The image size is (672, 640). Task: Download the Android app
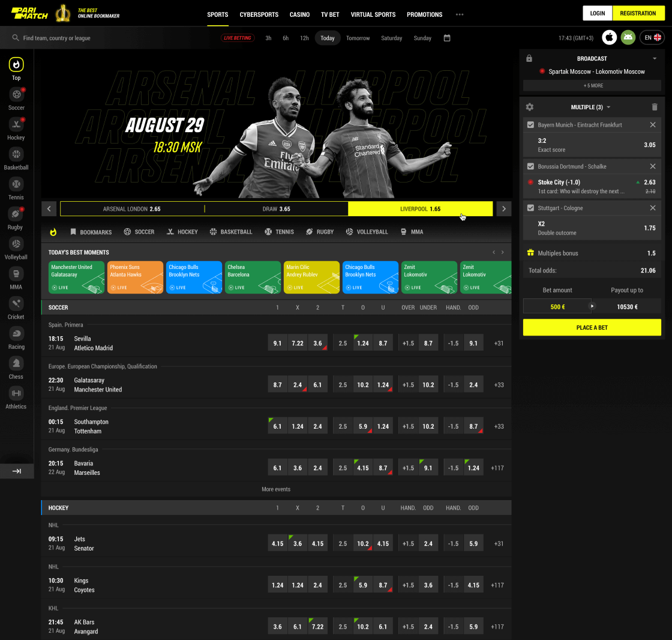pos(628,37)
